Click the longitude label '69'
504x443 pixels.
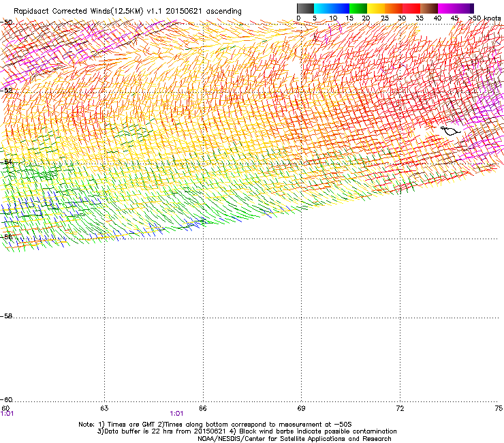(x=301, y=408)
